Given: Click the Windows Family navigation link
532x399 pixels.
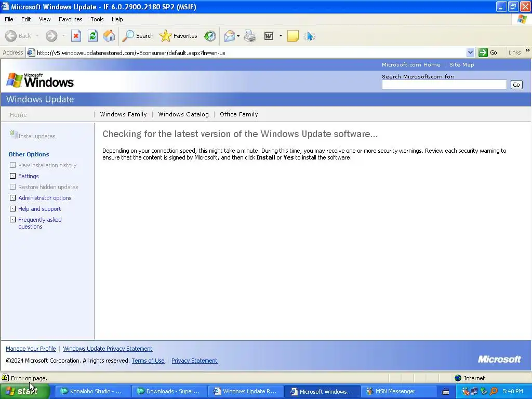Looking at the screenshot, I should click(123, 114).
